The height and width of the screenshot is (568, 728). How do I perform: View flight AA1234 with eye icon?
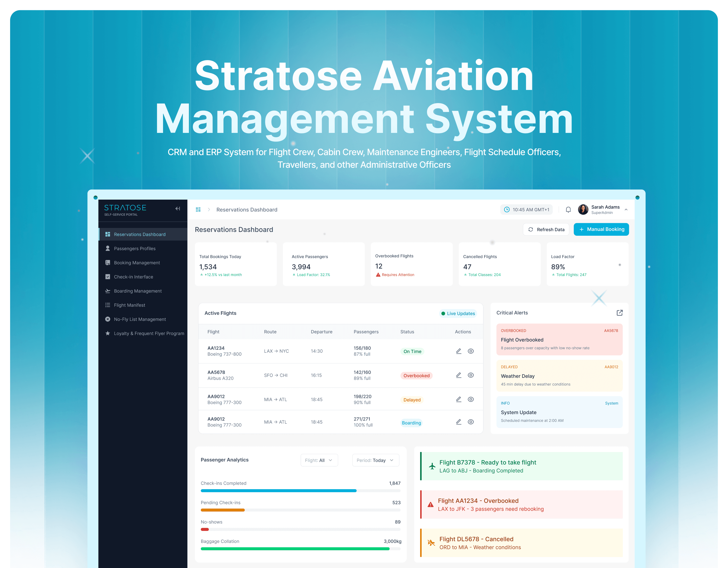(x=470, y=351)
